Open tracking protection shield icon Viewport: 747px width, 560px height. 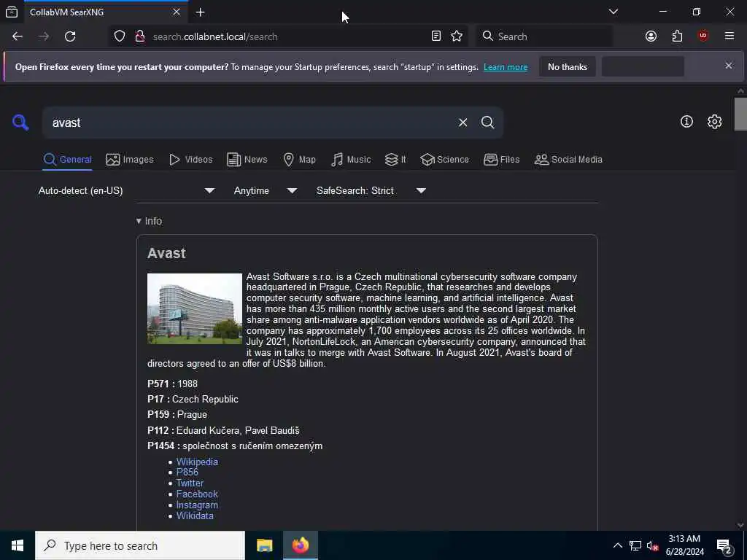(x=120, y=36)
